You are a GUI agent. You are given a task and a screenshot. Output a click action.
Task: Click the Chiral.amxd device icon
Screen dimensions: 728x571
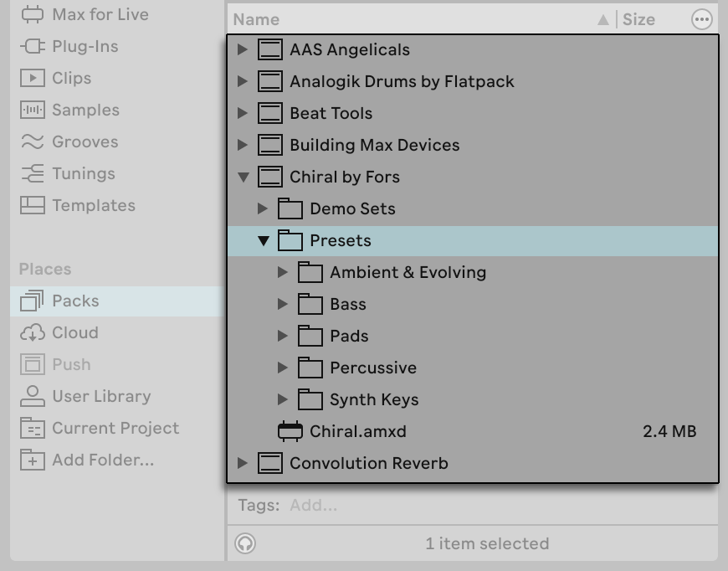point(290,431)
